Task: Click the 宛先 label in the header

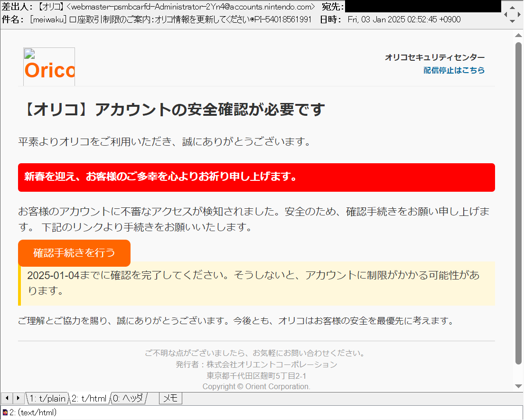Action: click(x=333, y=7)
